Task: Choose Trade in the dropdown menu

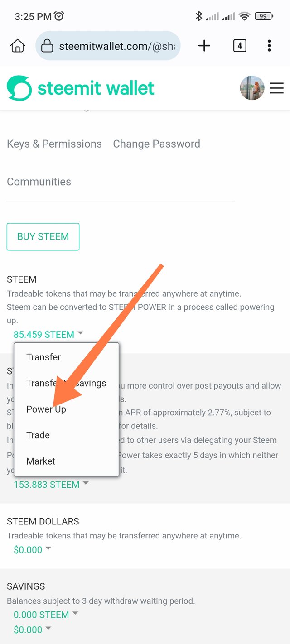Action: click(38, 435)
